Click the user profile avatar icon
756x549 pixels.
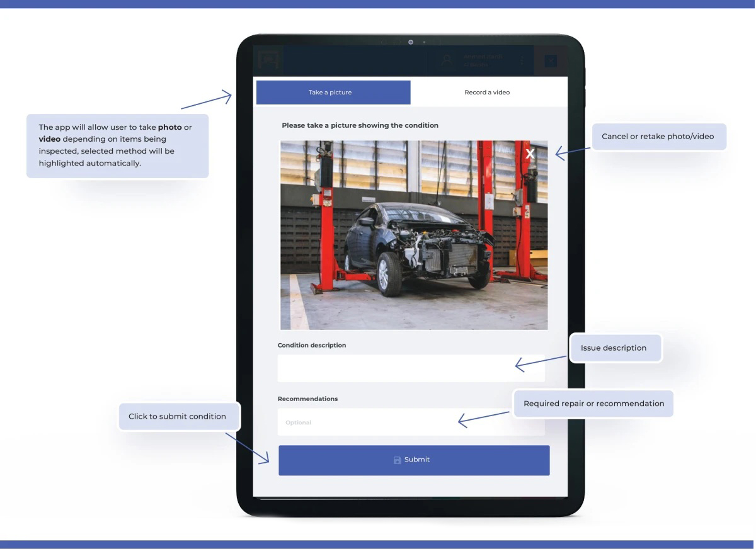click(x=447, y=60)
